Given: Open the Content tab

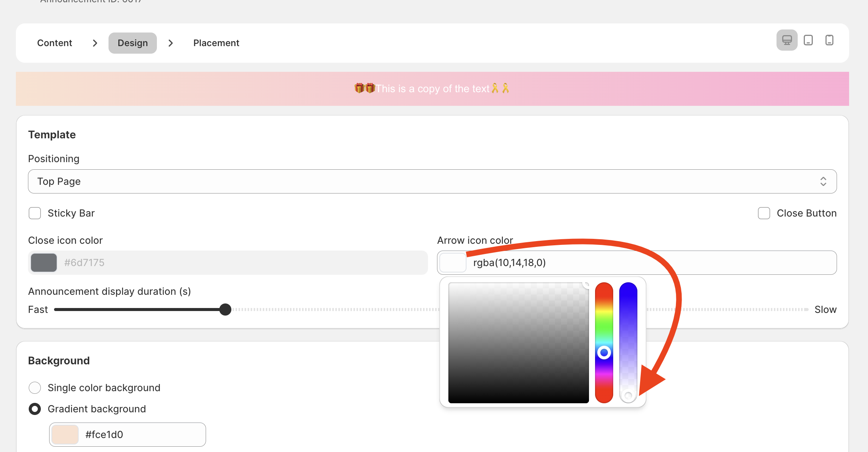Looking at the screenshot, I should point(54,43).
